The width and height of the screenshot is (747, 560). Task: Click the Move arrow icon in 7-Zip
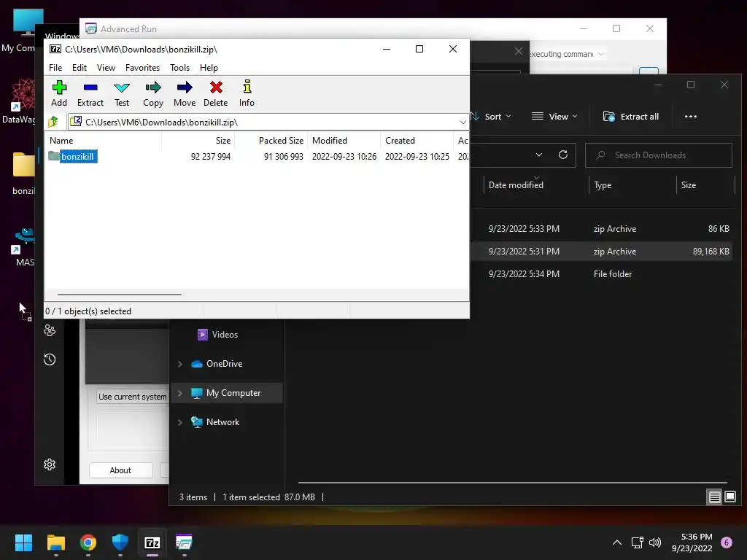click(185, 93)
